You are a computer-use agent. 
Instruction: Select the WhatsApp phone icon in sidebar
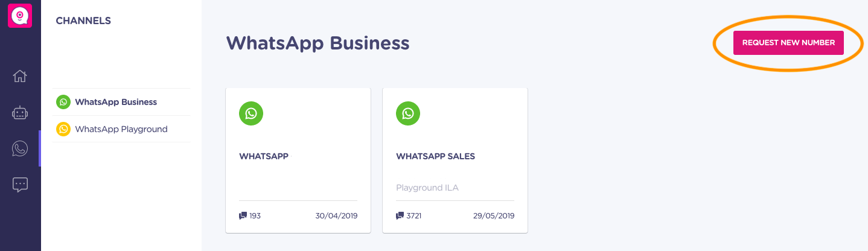pos(20,148)
